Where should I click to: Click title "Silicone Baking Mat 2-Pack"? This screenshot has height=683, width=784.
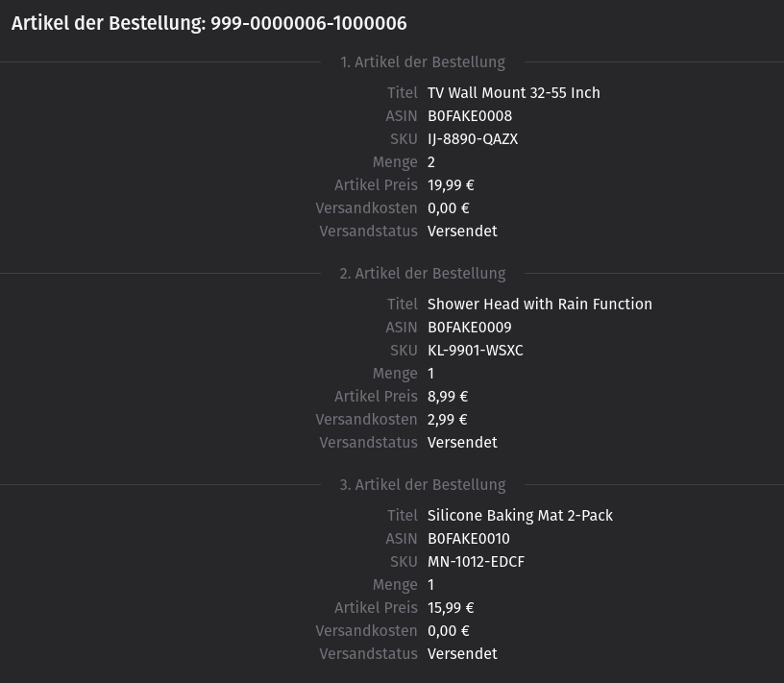pos(520,516)
